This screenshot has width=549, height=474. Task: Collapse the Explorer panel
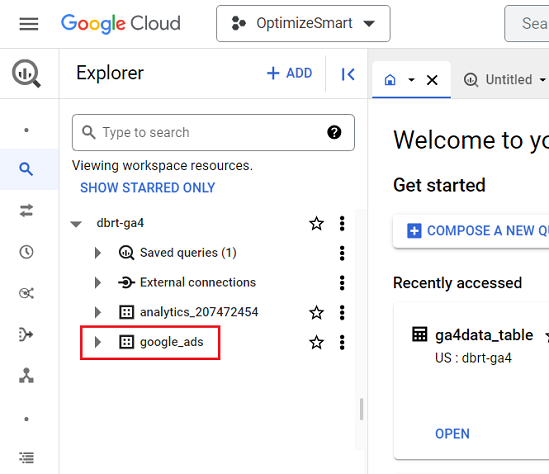click(x=348, y=74)
